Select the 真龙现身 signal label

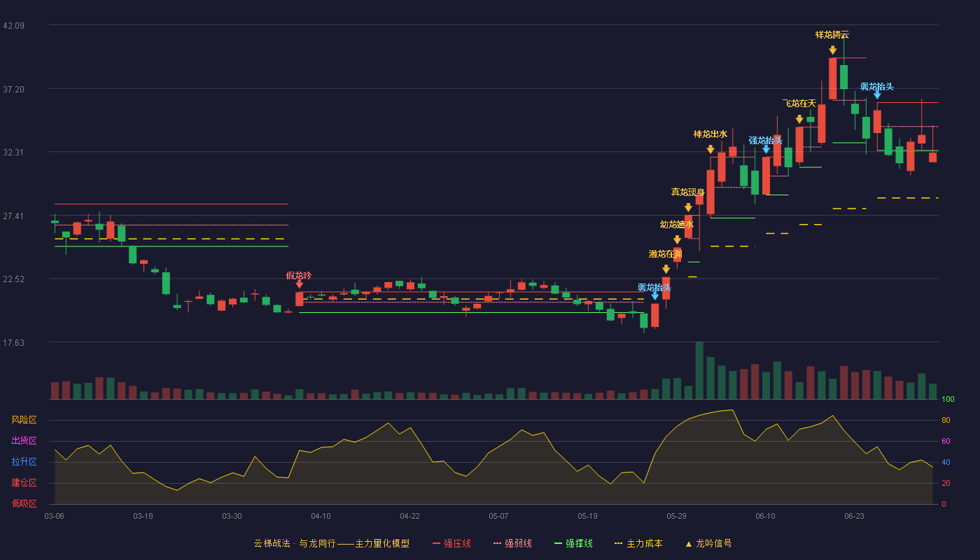pos(688,192)
